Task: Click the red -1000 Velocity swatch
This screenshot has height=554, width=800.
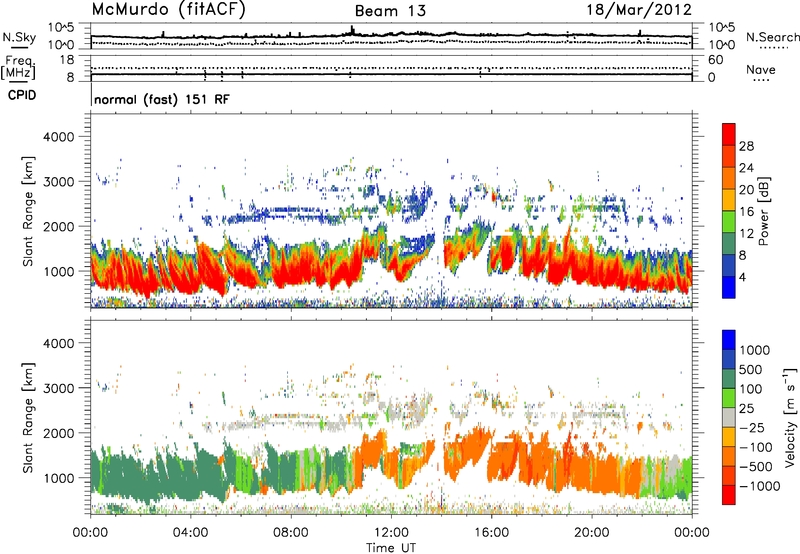Action: [x=729, y=495]
